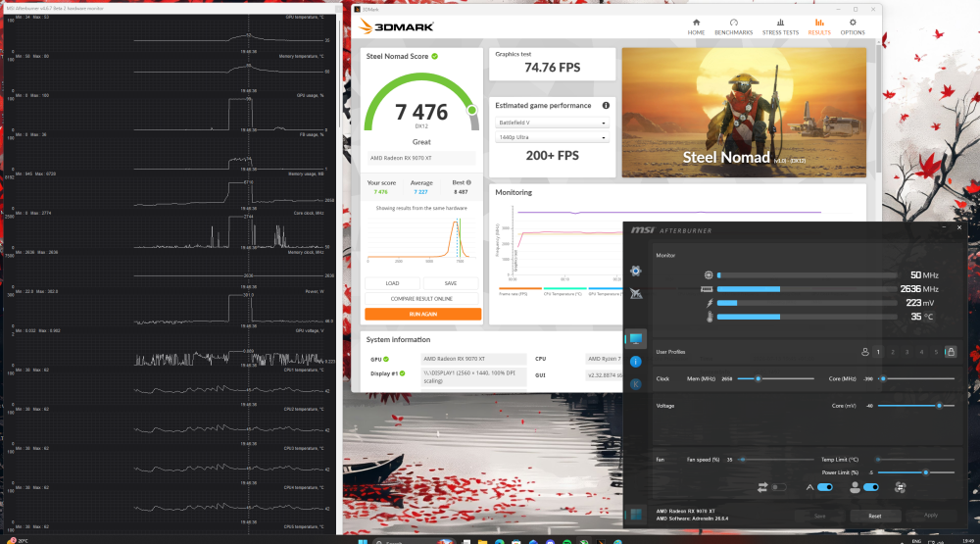Click the info icon beside Estimated game performance
Viewport: 980px width, 544px height.
pyautogui.click(x=606, y=106)
